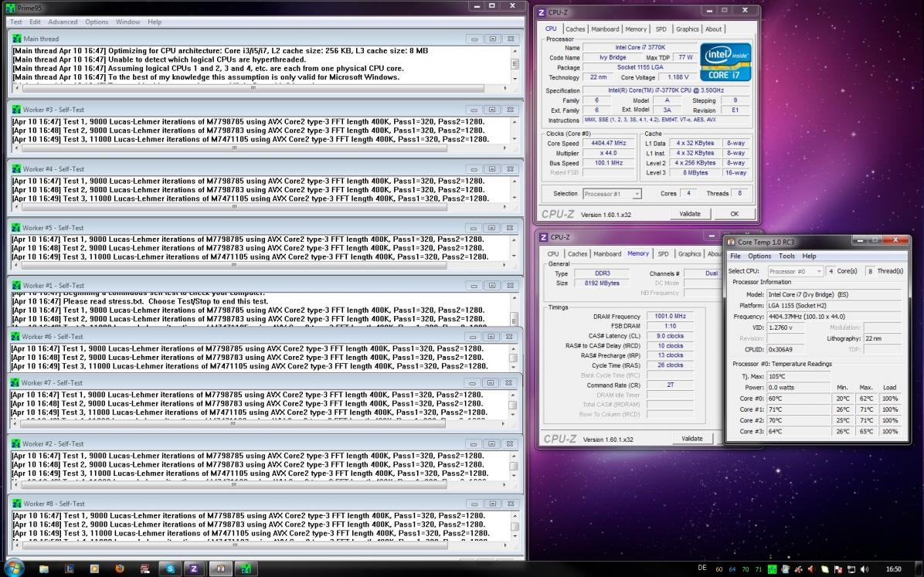Open Windows Explorer folder from the taskbar
The width and height of the screenshot is (924, 577).
coord(43,569)
